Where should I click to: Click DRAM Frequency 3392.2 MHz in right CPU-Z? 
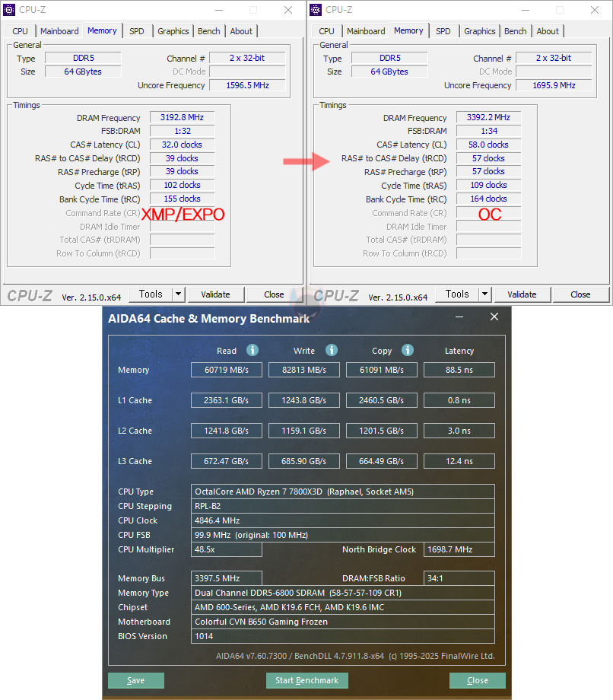tap(488, 117)
